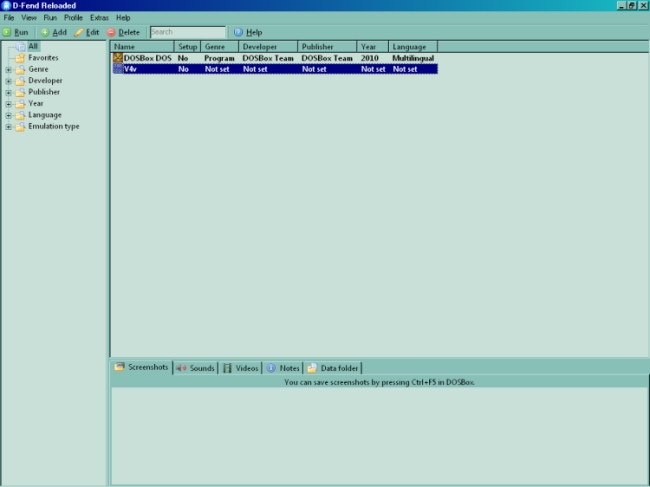The width and height of the screenshot is (650, 487).
Task: Click the blue Help icon in toolbar
Action: point(238,32)
